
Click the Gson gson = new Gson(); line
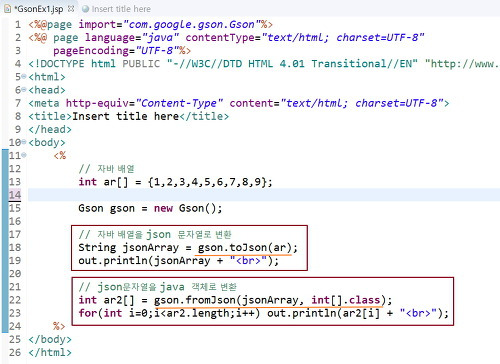150,208
